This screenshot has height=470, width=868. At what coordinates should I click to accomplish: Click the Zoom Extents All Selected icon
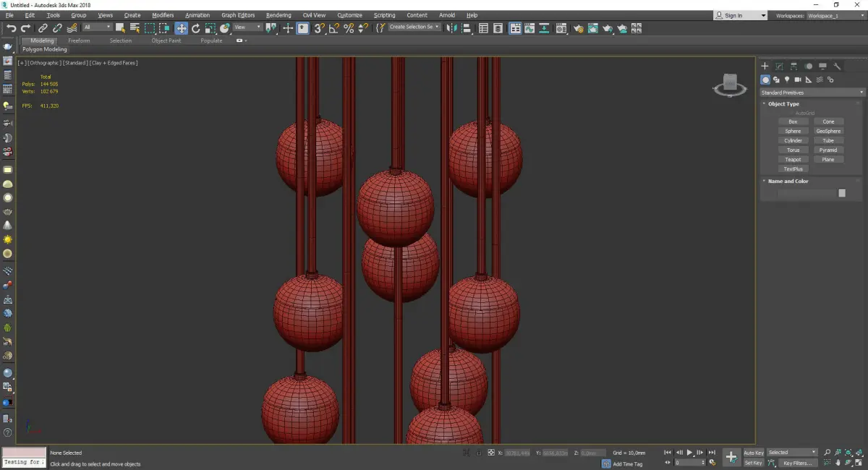(x=859, y=452)
